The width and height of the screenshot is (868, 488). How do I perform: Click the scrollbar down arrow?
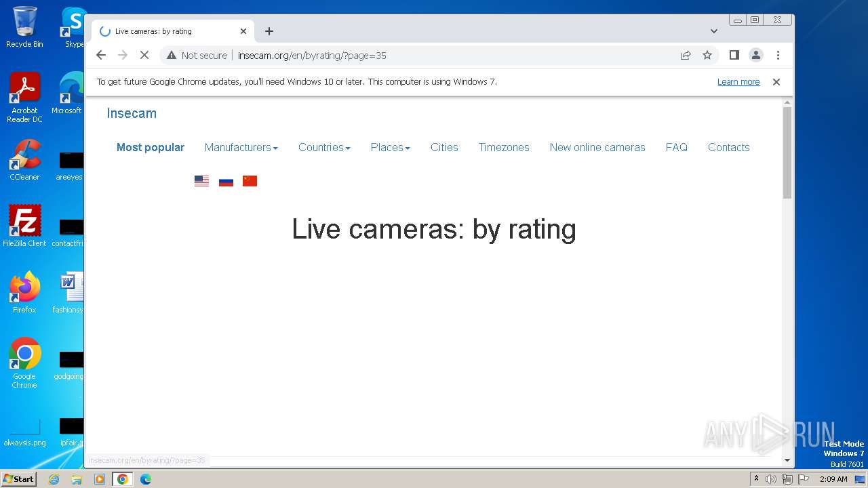pyautogui.click(x=787, y=460)
